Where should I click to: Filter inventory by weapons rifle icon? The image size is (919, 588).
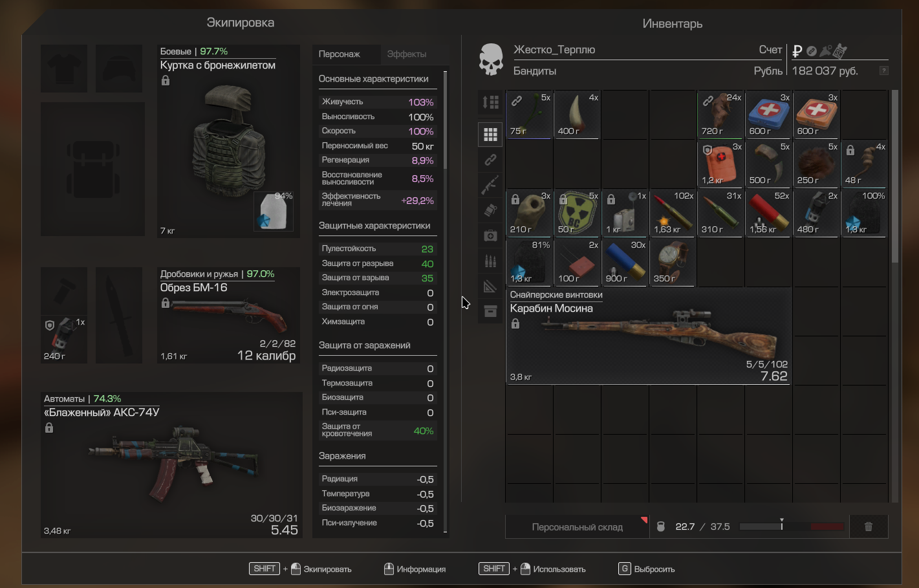490,185
